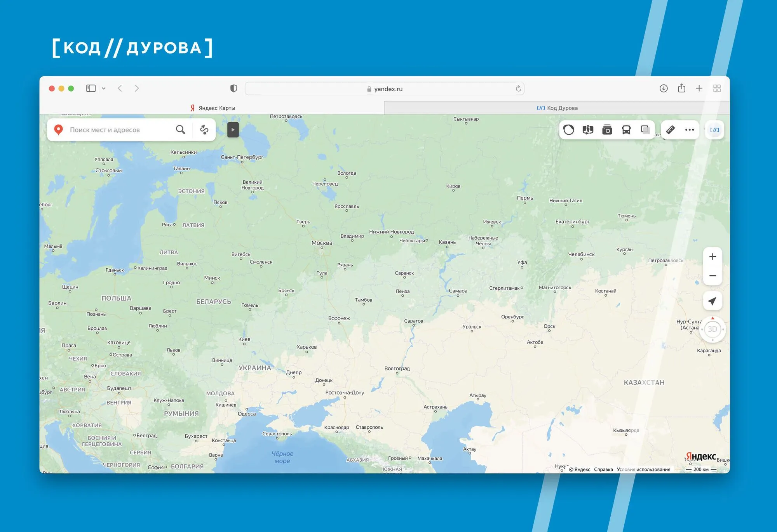This screenshot has height=532, width=777.
Task: Expand the dark play panel button
Action: pos(233,130)
